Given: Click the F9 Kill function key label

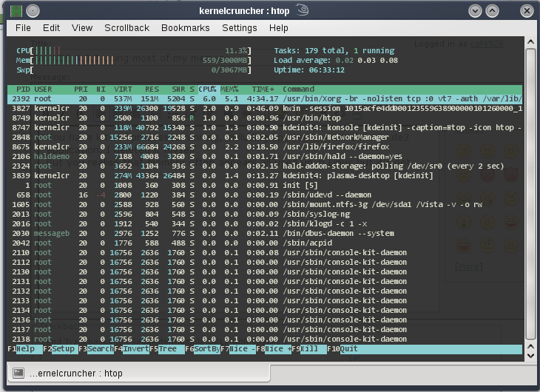Looking at the screenshot, I should click(309, 349).
